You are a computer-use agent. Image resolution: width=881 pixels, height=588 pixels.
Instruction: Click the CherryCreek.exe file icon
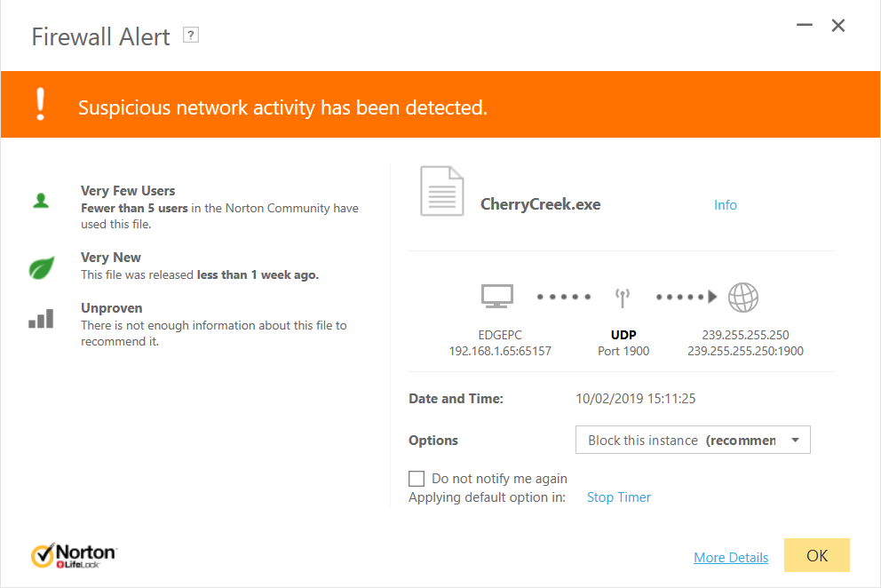(x=441, y=191)
